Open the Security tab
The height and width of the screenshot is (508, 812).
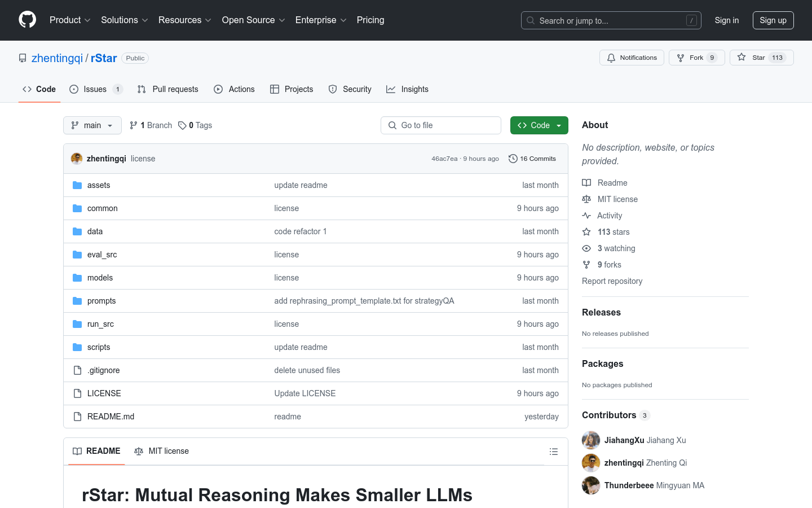click(x=350, y=89)
